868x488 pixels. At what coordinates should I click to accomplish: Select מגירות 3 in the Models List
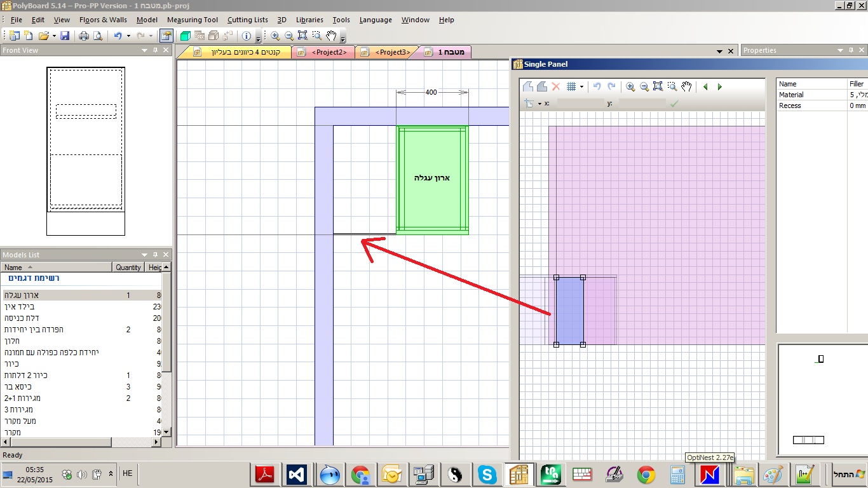(81, 410)
